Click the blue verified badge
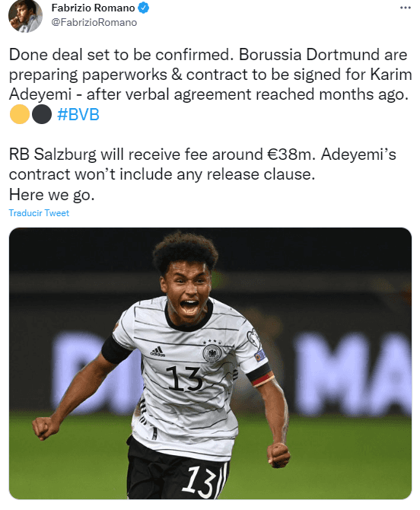Screen dimensions: 420x510 click(144, 8)
